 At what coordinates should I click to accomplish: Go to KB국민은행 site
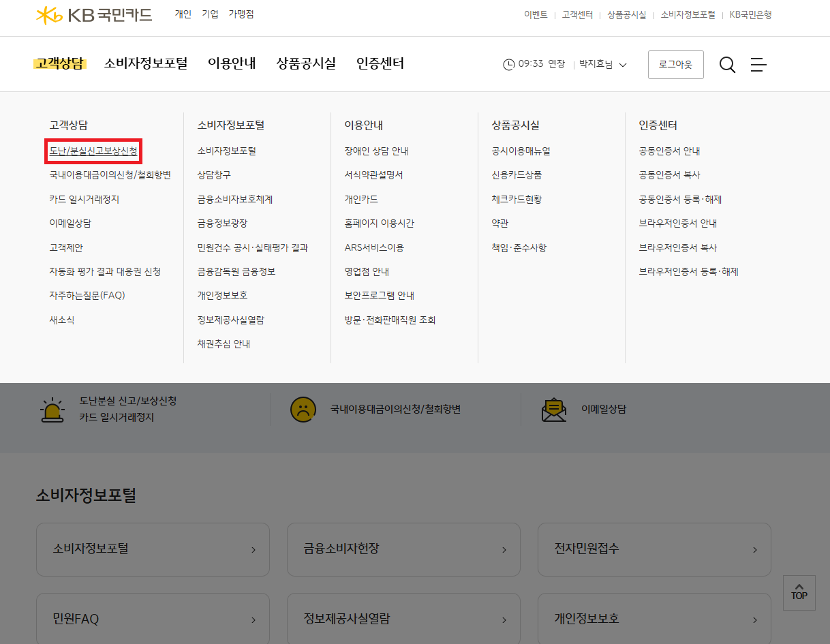coord(750,14)
